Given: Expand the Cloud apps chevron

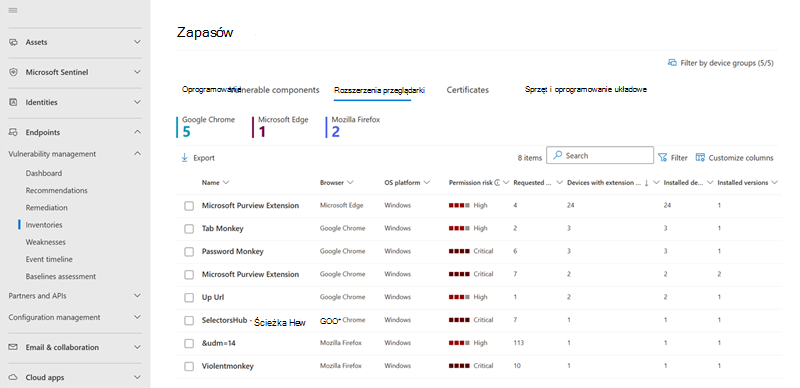Looking at the screenshot, I should (x=137, y=377).
